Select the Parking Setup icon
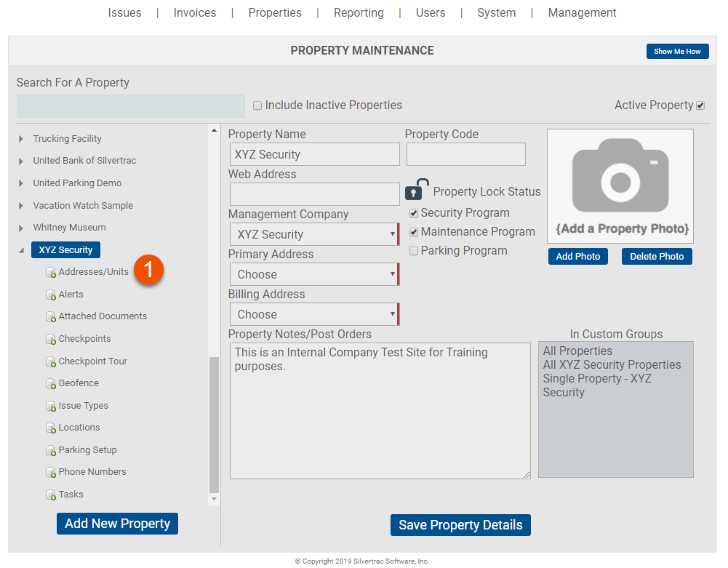This screenshot has height=568, width=728. [50, 450]
